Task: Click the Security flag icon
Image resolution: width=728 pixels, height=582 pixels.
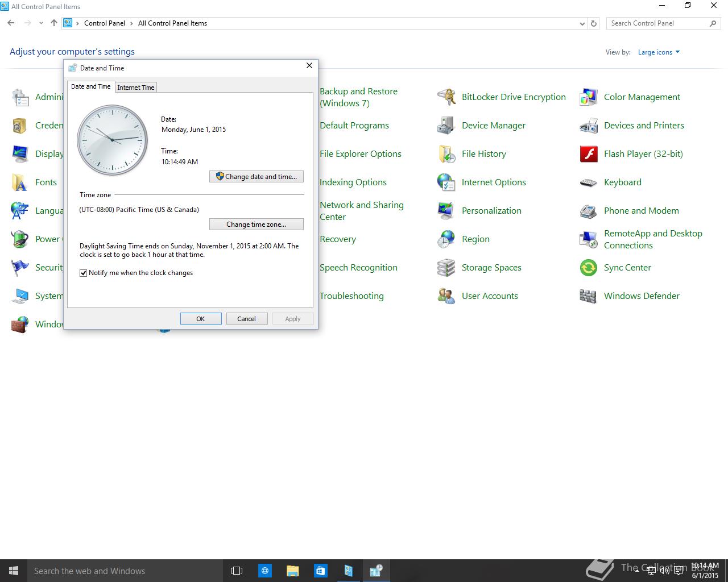Action: tap(20, 268)
